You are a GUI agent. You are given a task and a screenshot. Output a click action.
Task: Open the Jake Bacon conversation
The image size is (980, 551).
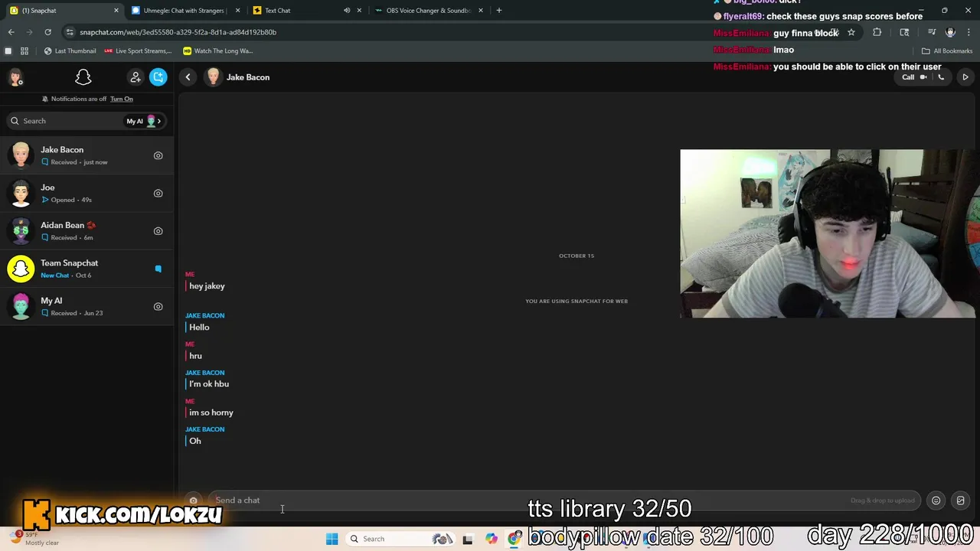point(87,155)
